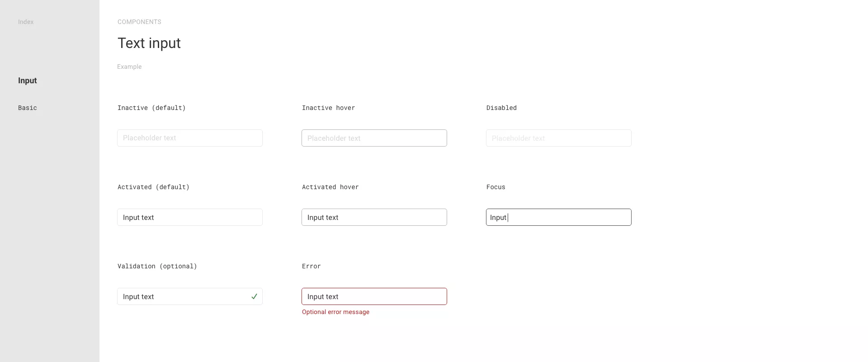The image size is (868, 362).
Task: Click the green validation checkmark icon
Action: [x=254, y=296]
